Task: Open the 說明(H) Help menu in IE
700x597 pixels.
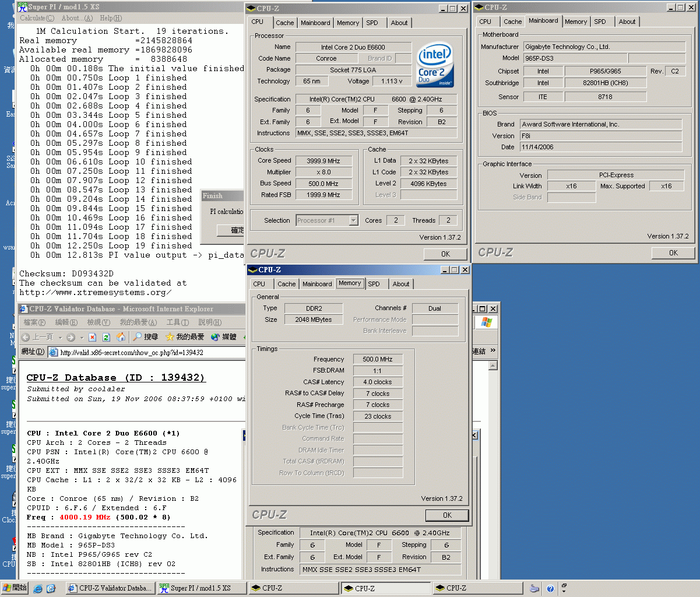Action: [x=210, y=322]
